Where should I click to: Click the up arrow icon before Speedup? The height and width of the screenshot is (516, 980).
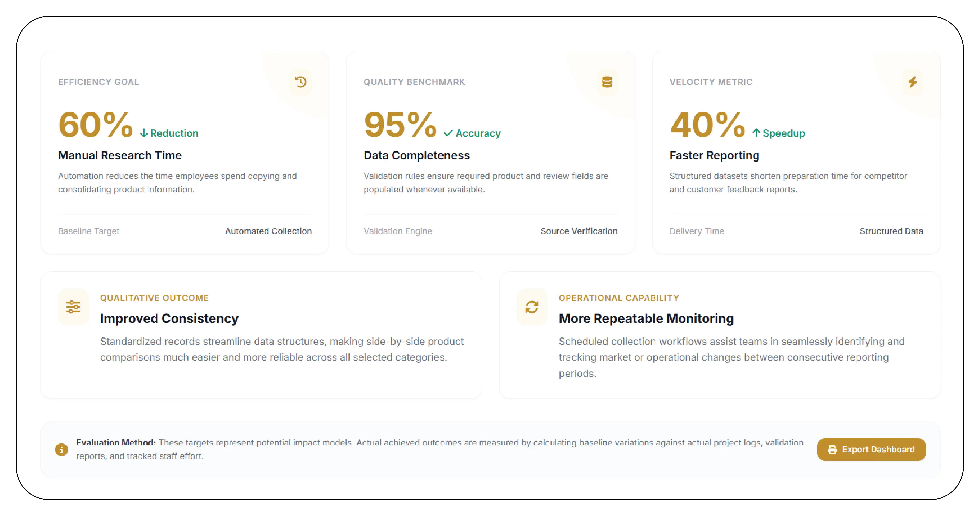click(x=756, y=133)
